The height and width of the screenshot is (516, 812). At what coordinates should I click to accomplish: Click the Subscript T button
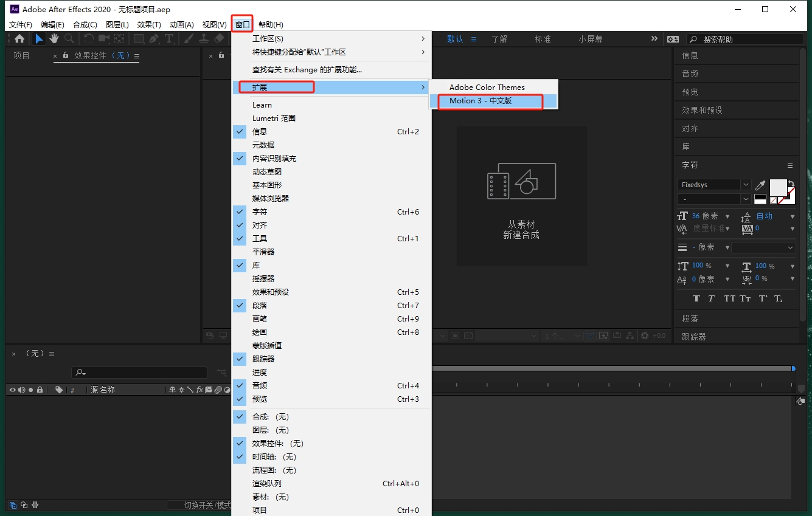(779, 298)
